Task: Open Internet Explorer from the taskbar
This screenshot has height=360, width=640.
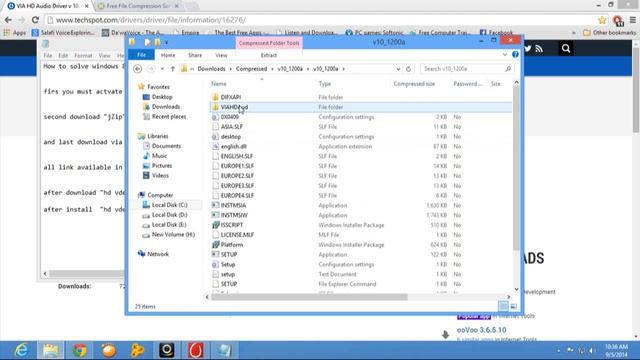Action: tap(21, 350)
